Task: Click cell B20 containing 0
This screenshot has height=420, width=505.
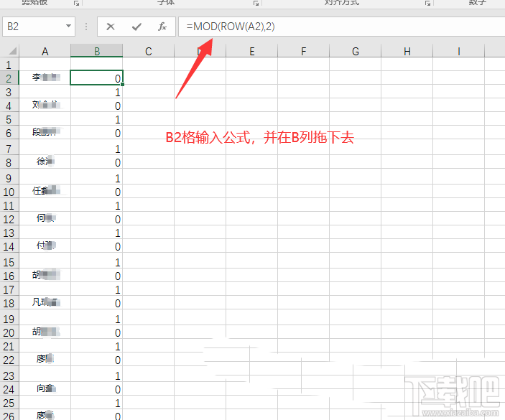Action: tap(97, 332)
